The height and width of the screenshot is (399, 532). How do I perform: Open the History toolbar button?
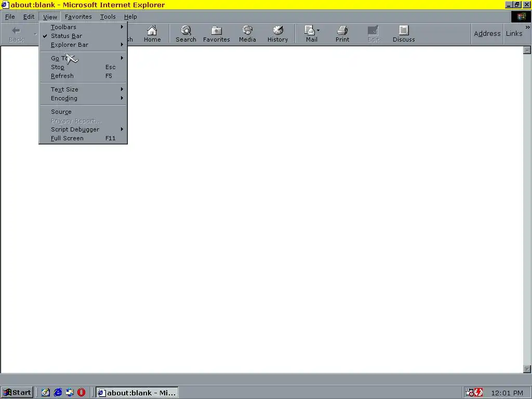pyautogui.click(x=277, y=34)
